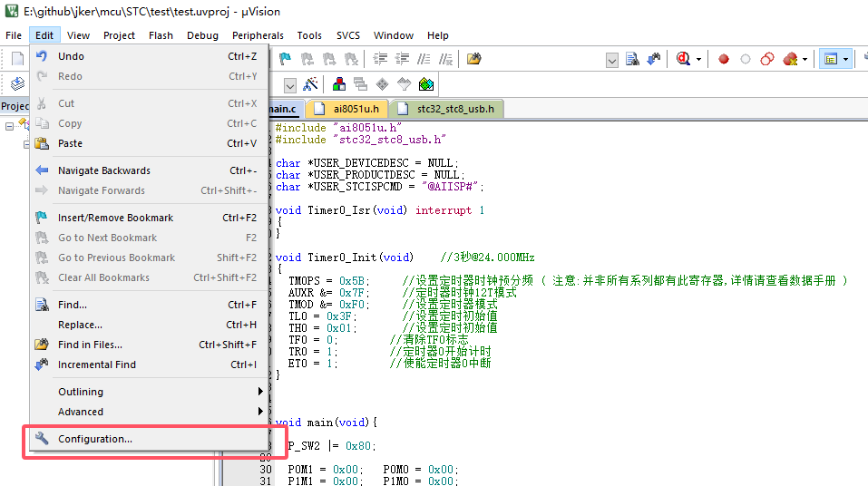
Task: Open the Debug menu
Action: click(202, 35)
